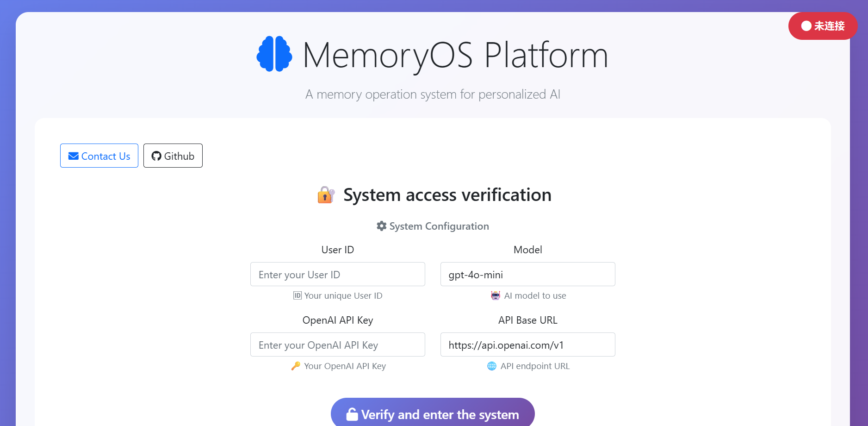Click the key icon under OpenAI API Key
This screenshot has width=868, height=426.
[296, 366]
